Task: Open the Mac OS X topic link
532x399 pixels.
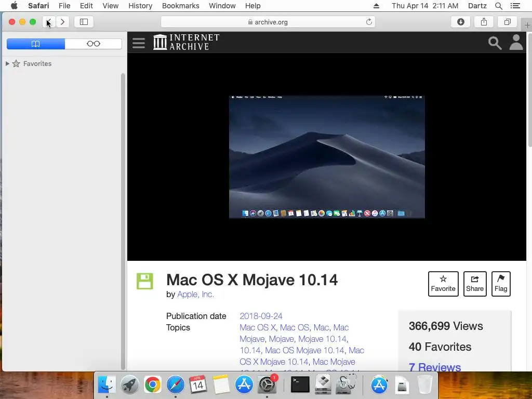Action: [x=258, y=327]
